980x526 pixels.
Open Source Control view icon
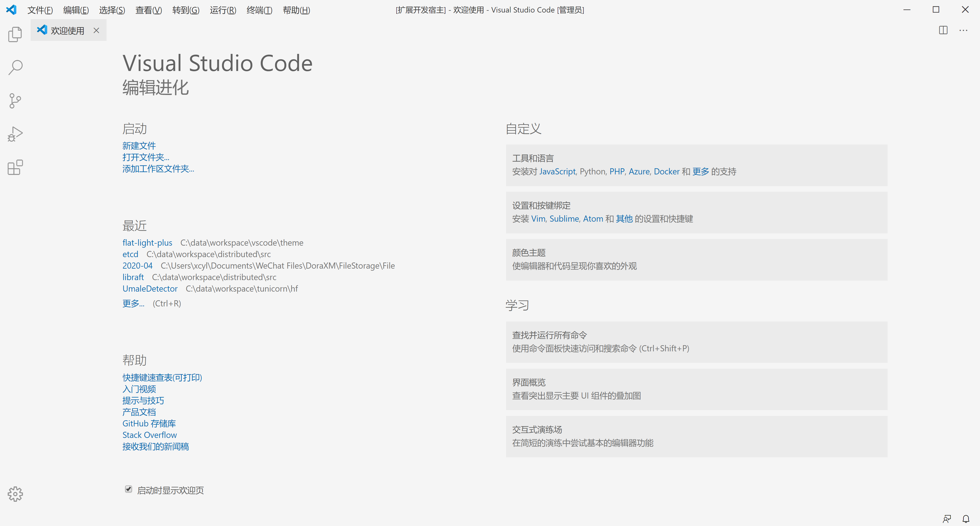click(15, 101)
